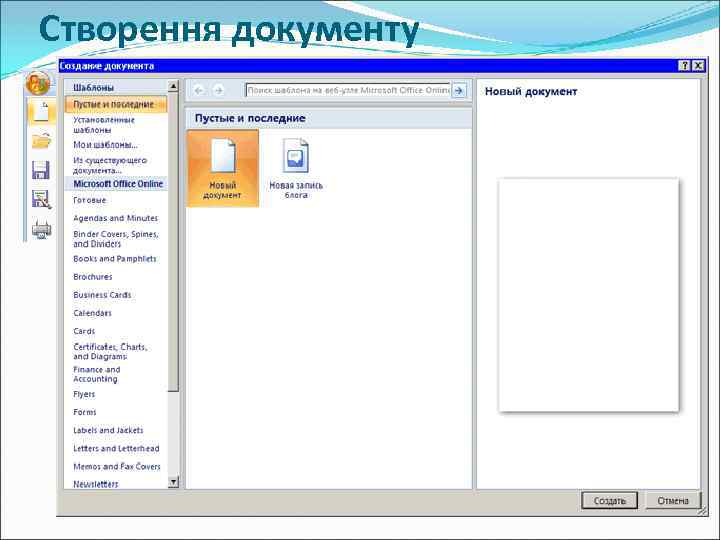Open Из существующего документа... entry
This screenshot has width=720, height=540.
(110, 165)
